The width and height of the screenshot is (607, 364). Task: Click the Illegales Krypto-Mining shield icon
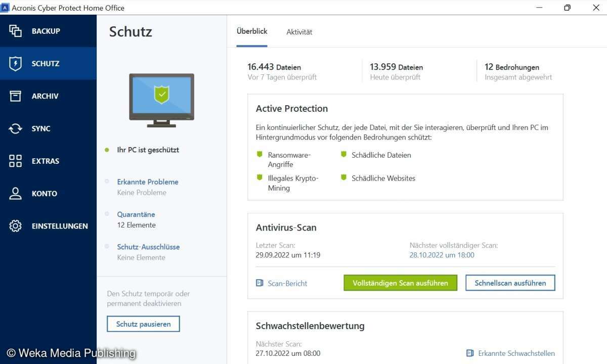pos(259,177)
